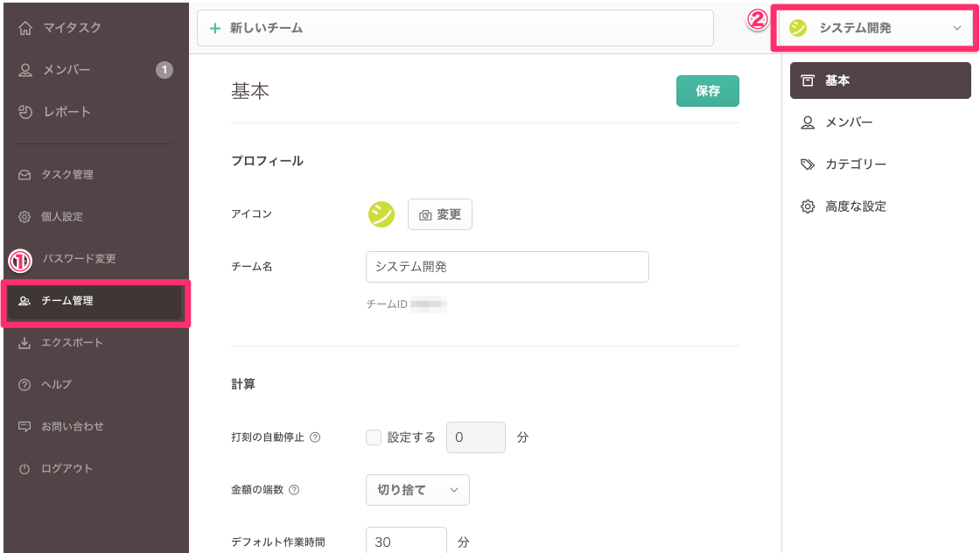This screenshot has width=980, height=553.
Task: Switch to the メンバー tab in right panel
Action: pyautogui.click(x=848, y=122)
